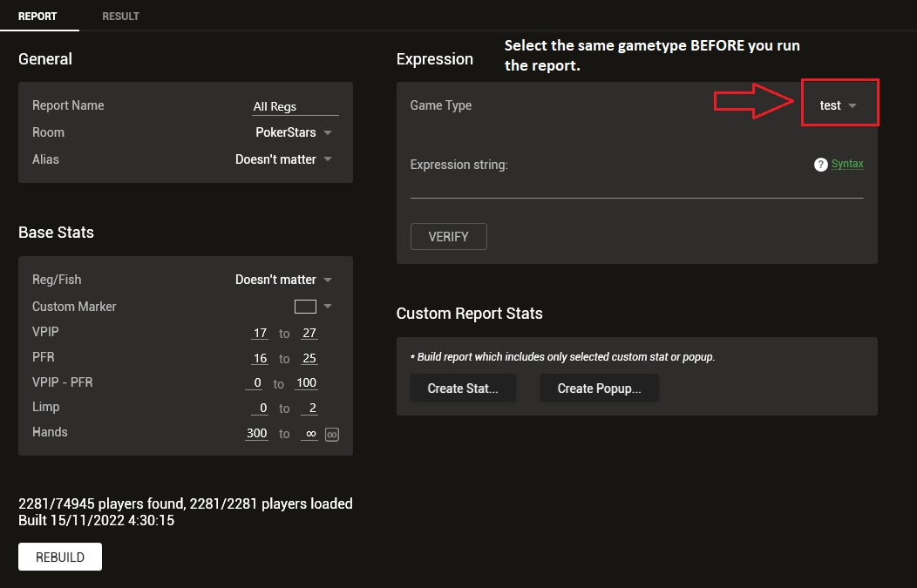Viewport: 917px width, 588px height.
Task: Switch to the RESULT tab
Action: (120, 17)
